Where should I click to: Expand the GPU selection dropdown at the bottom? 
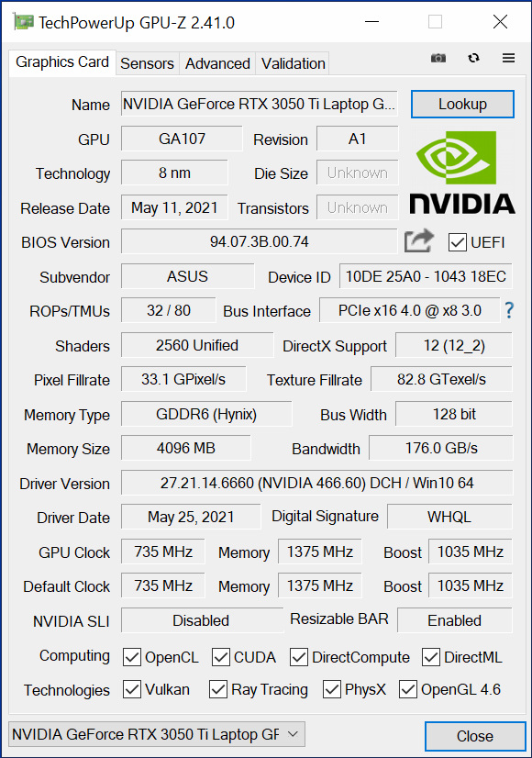157,735
